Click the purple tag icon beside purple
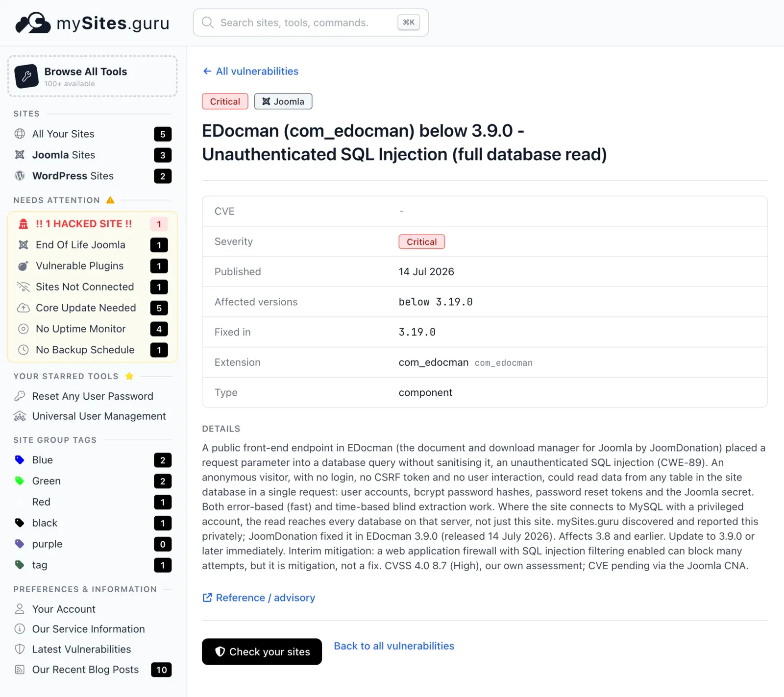The width and height of the screenshot is (784, 697). coord(20,544)
